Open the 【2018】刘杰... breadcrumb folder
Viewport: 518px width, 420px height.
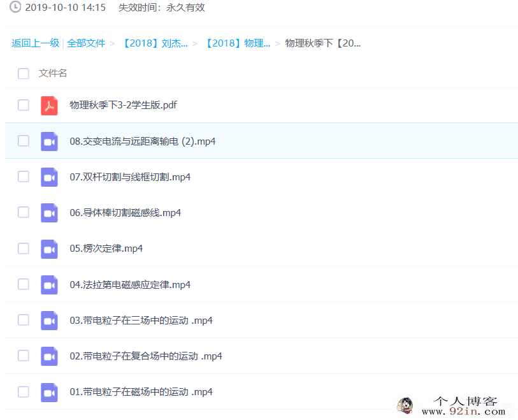coord(155,43)
